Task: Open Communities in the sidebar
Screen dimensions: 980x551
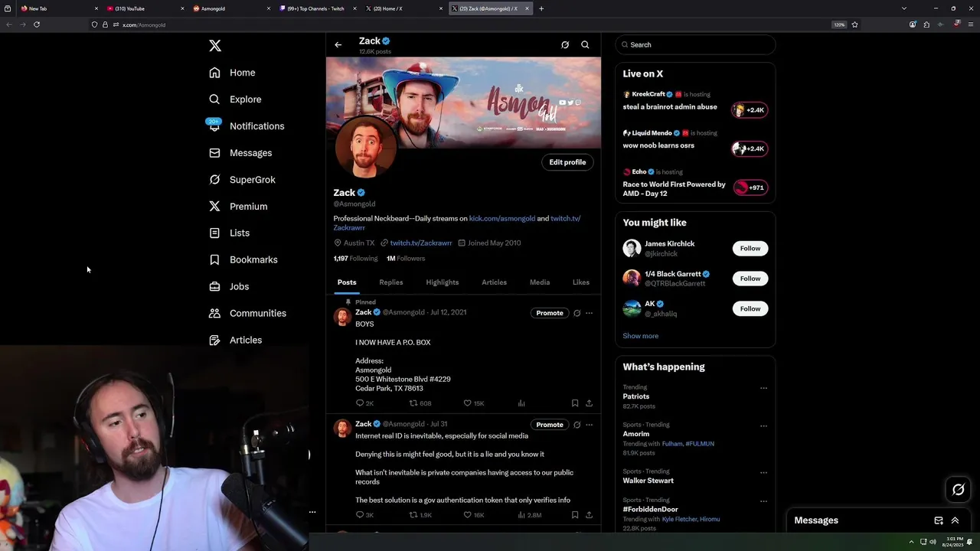Action: pyautogui.click(x=247, y=313)
